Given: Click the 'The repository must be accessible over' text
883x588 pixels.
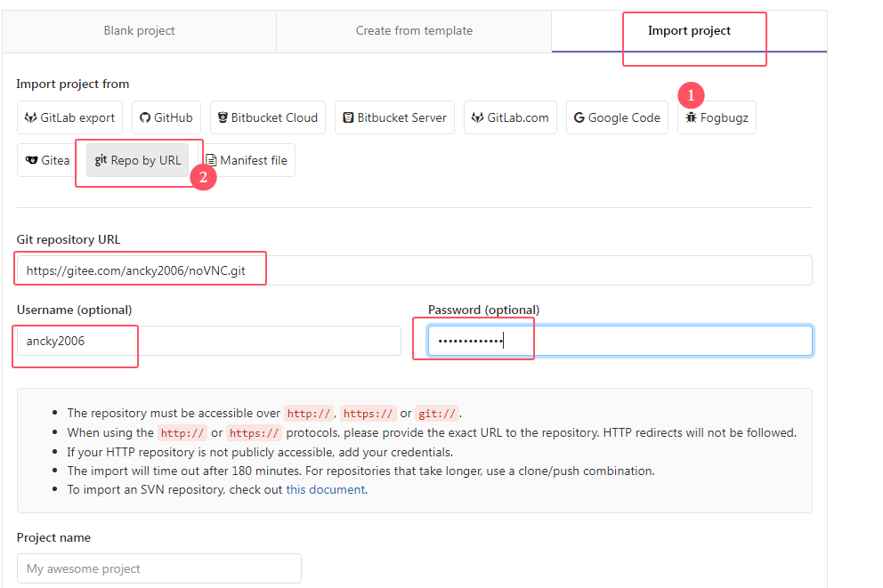Looking at the screenshot, I should (174, 414).
